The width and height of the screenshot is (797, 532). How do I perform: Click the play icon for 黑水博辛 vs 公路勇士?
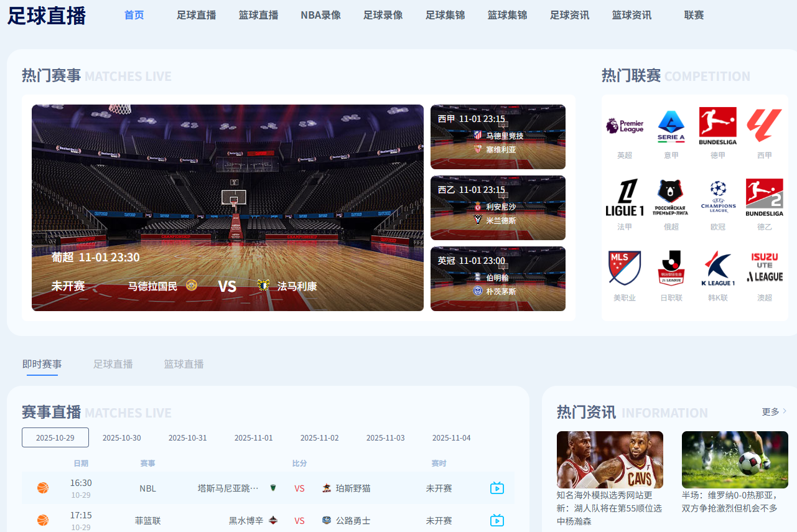click(496, 521)
